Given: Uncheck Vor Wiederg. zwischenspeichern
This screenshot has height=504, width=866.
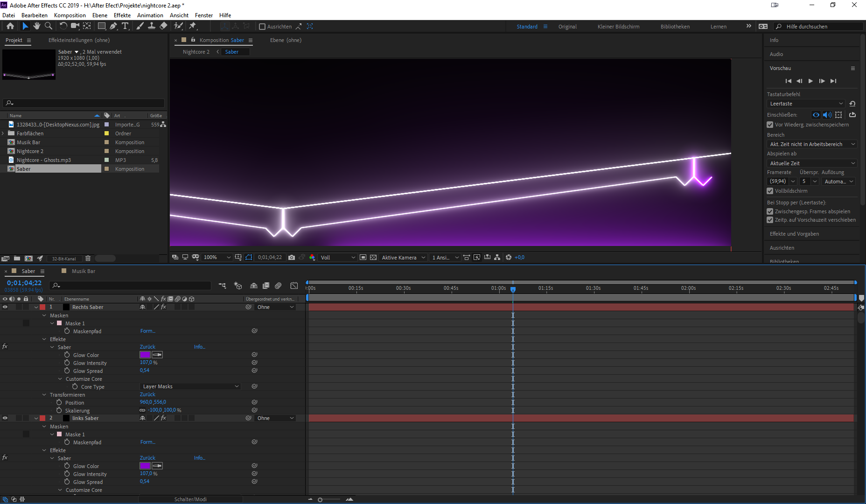Looking at the screenshot, I should (770, 125).
